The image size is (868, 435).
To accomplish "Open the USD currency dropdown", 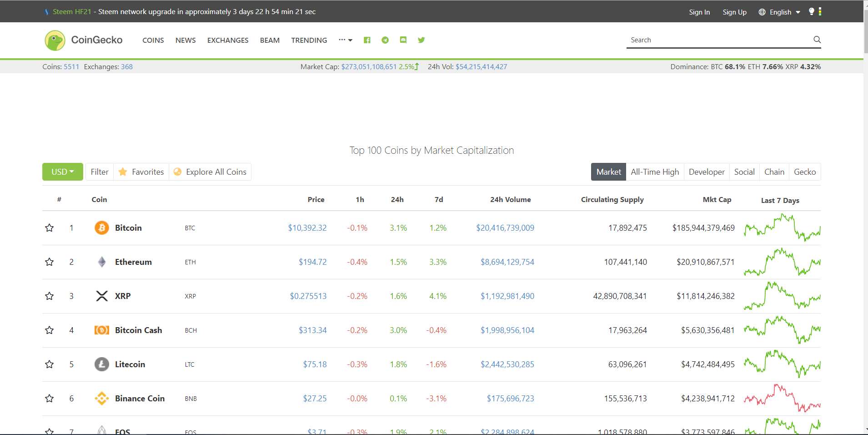I will point(63,172).
